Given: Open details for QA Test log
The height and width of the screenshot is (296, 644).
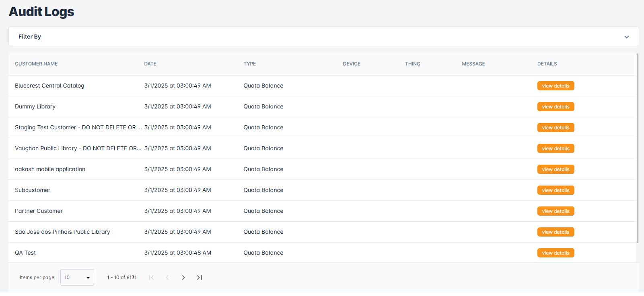Looking at the screenshot, I should click(x=556, y=253).
